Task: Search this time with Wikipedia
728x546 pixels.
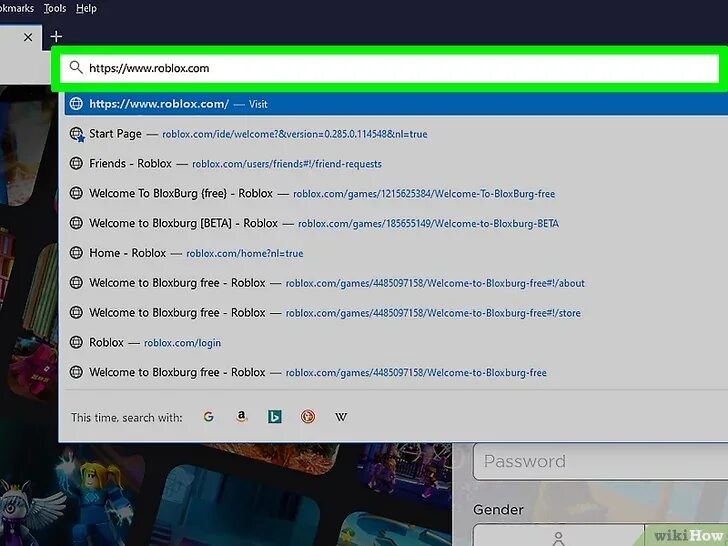Action: click(340, 417)
